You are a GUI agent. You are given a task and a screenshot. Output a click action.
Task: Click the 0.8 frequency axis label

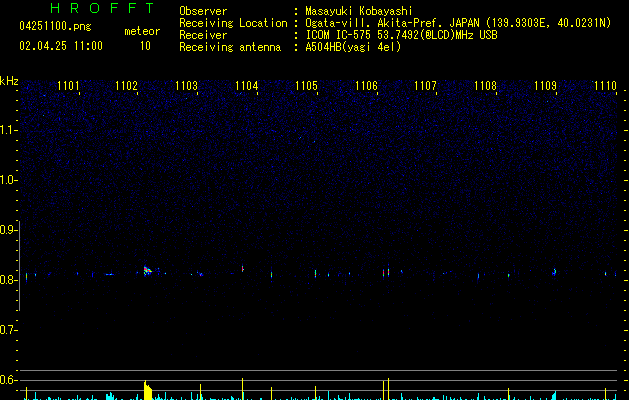8,280
